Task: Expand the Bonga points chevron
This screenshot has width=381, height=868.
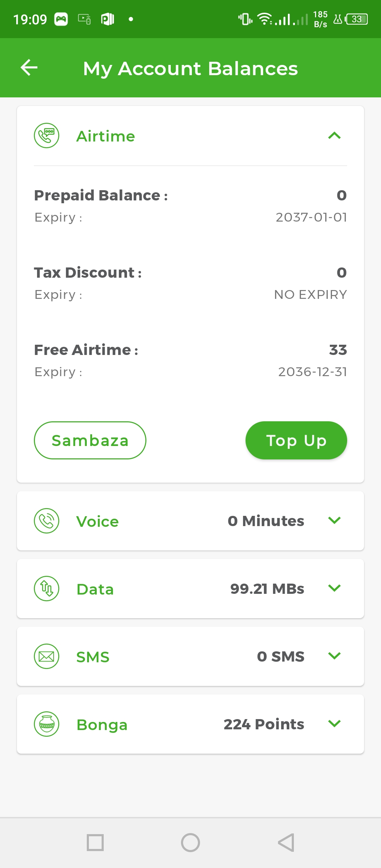Action: click(334, 724)
